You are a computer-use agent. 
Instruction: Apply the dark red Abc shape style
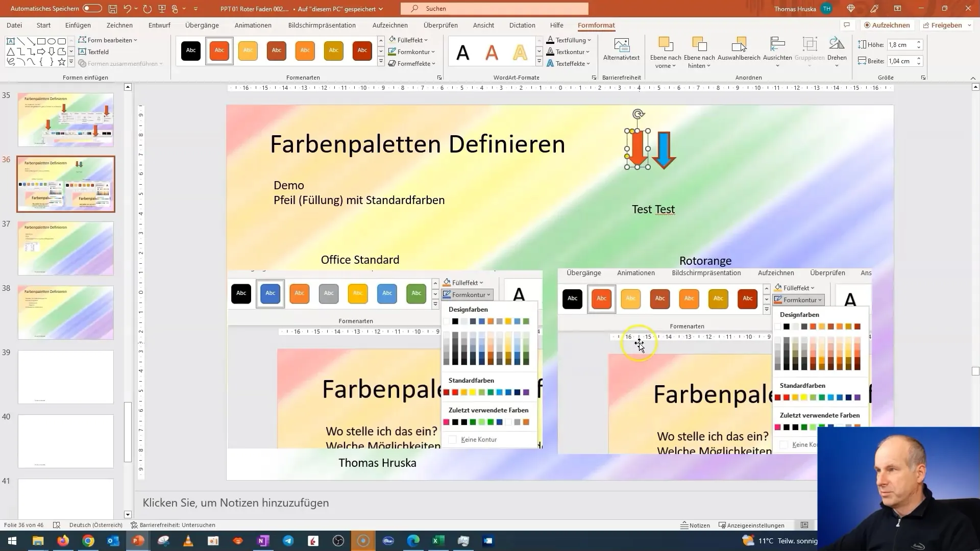coord(362,51)
